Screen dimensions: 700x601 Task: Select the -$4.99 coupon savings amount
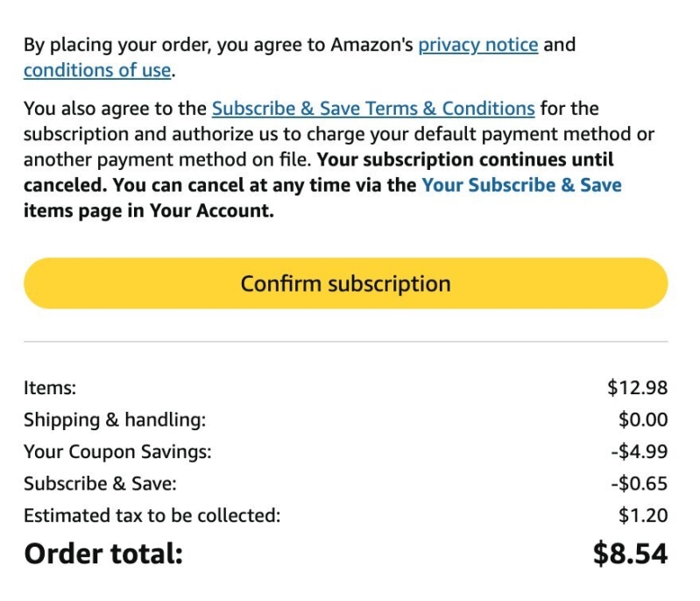(x=640, y=451)
